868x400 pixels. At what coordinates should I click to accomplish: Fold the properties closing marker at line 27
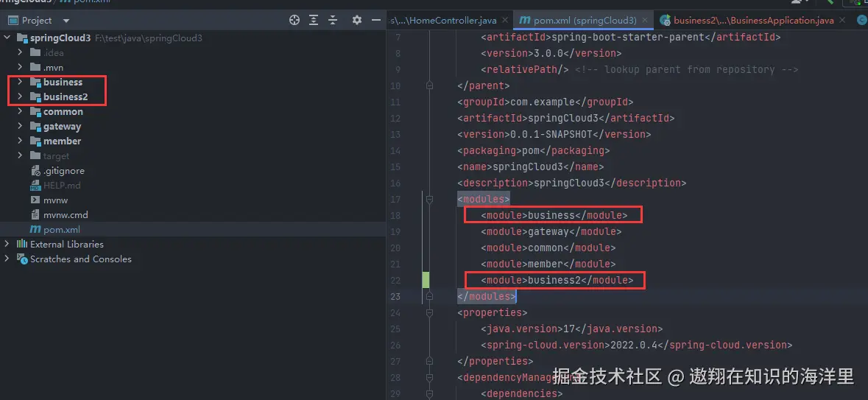tap(429, 361)
